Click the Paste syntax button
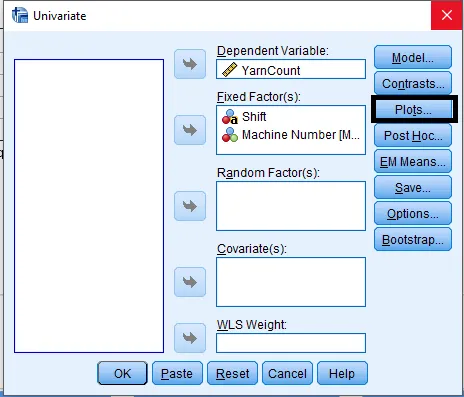The image size is (464, 397). (x=177, y=373)
